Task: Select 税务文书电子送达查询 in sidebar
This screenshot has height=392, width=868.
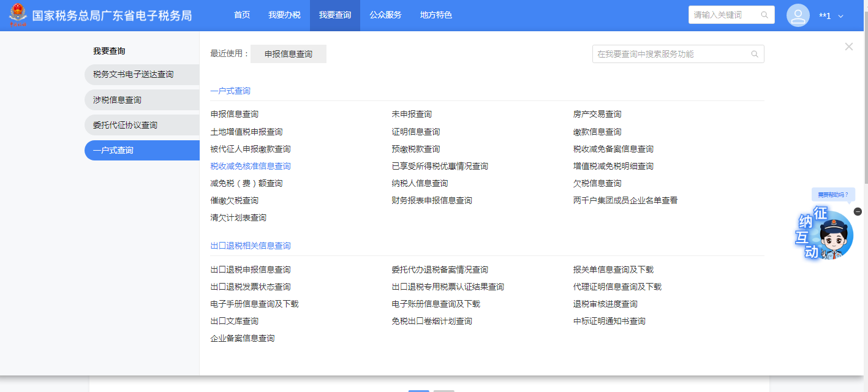Action: coord(134,74)
